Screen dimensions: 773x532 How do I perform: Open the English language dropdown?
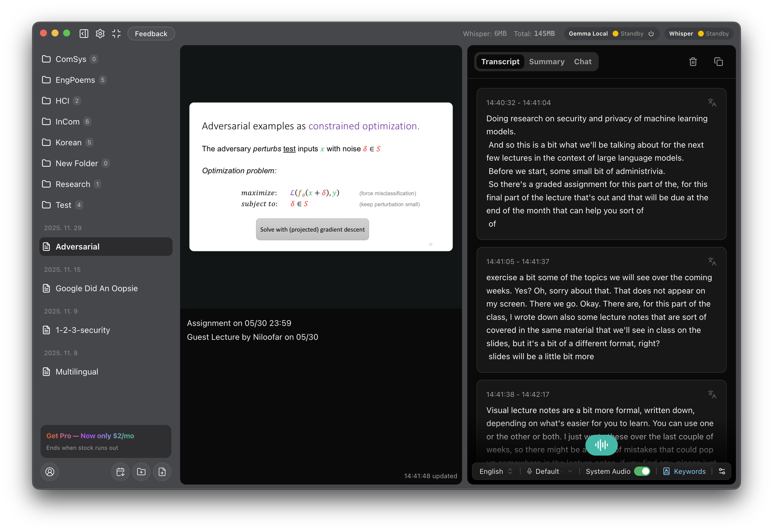point(496,471)
